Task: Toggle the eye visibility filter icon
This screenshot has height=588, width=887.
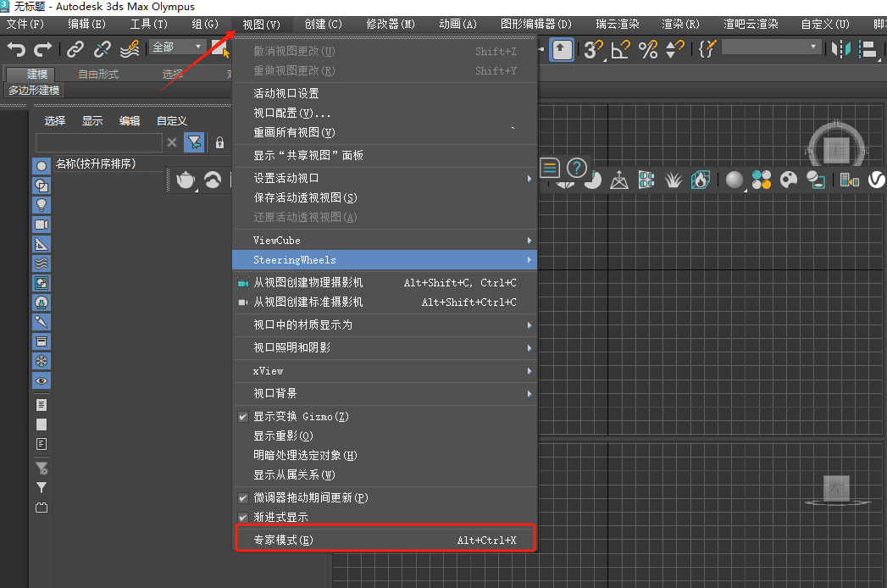Action: pos(42,381)
